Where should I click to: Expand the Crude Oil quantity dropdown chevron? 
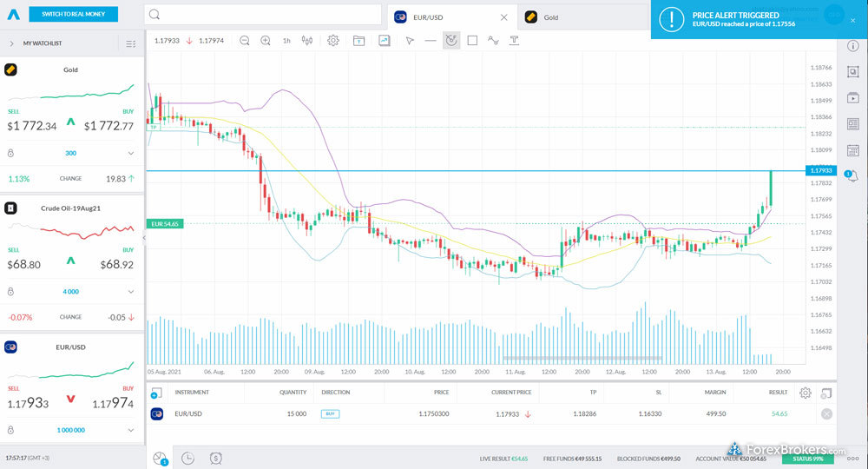tap(131, 291)
